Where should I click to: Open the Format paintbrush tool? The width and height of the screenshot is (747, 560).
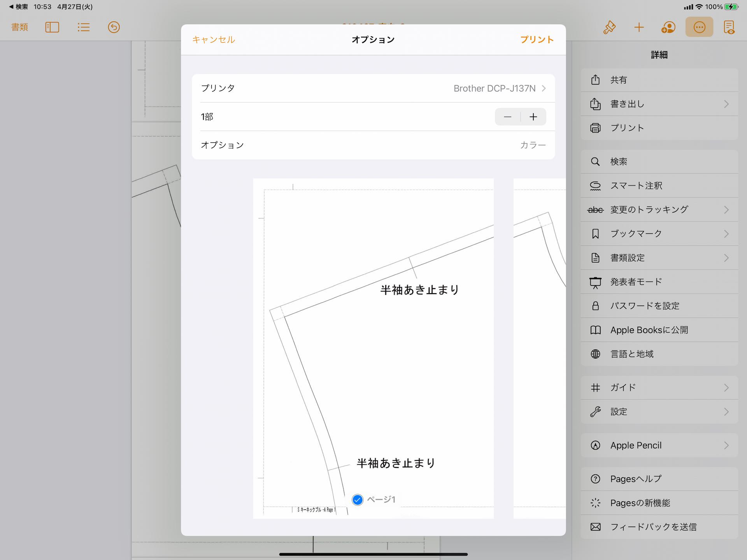pos(609,27)
